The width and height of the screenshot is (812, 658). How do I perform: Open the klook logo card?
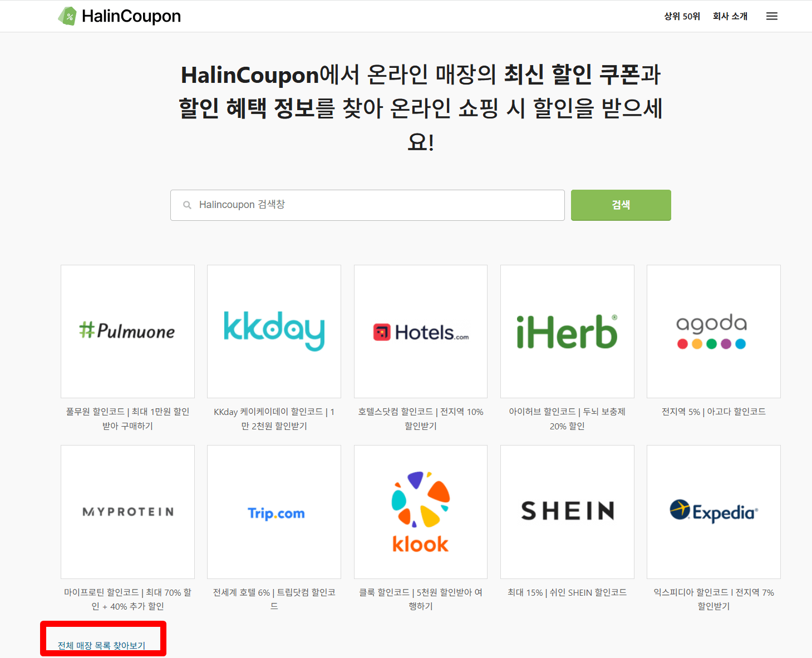point(421,512)
